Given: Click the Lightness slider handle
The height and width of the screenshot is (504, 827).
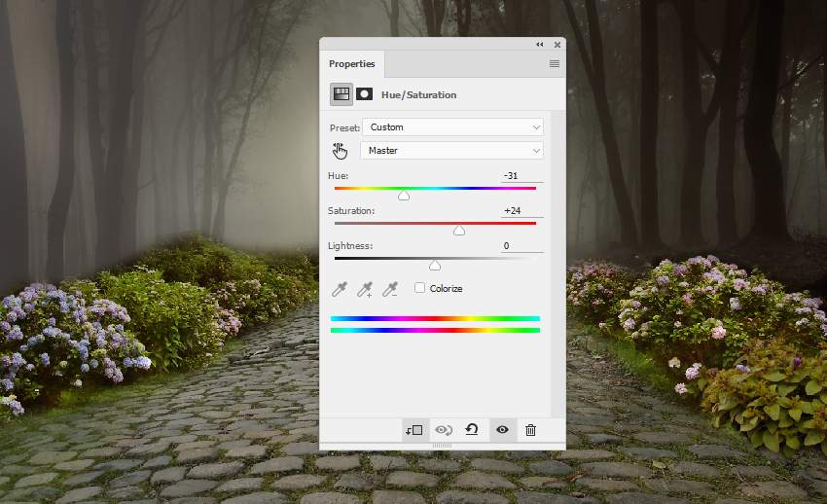Looking at the screenshot, I should pos(435,266).
